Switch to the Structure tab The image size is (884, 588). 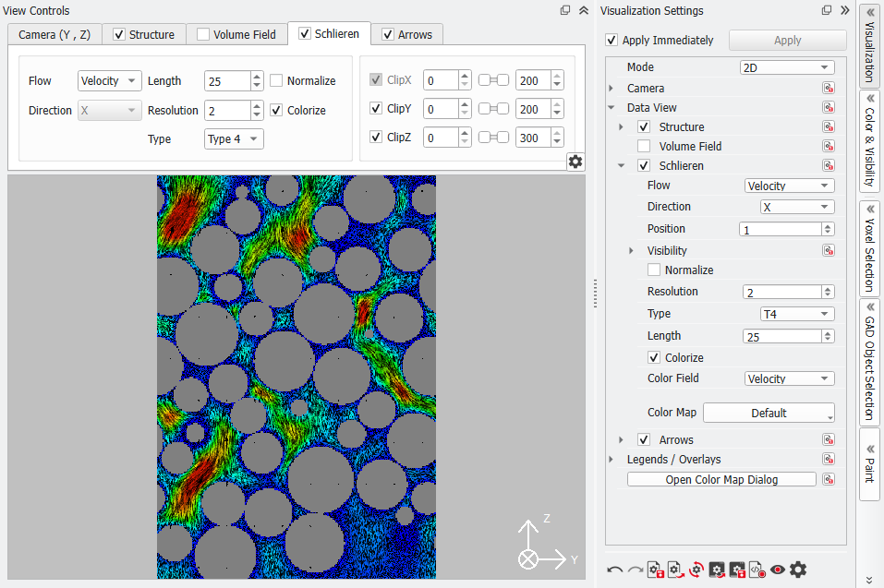144,34
